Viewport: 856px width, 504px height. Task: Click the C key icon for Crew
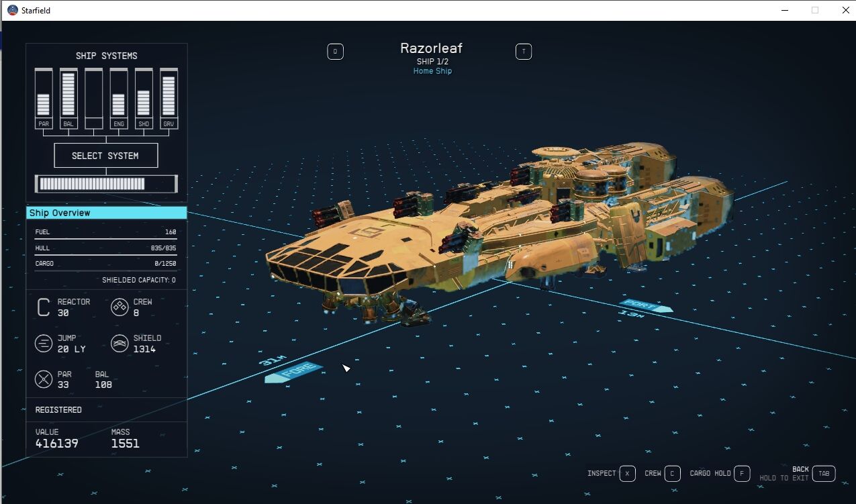[673, 473]
